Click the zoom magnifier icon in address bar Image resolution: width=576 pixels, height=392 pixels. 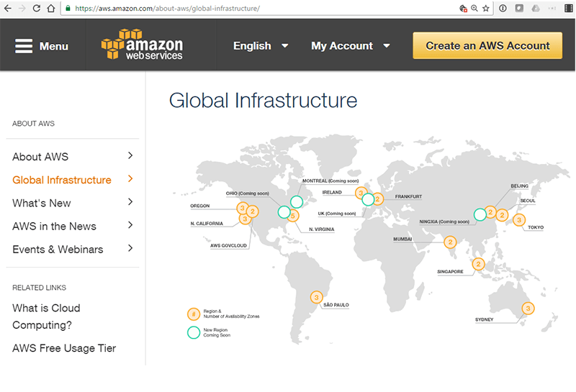474,8
